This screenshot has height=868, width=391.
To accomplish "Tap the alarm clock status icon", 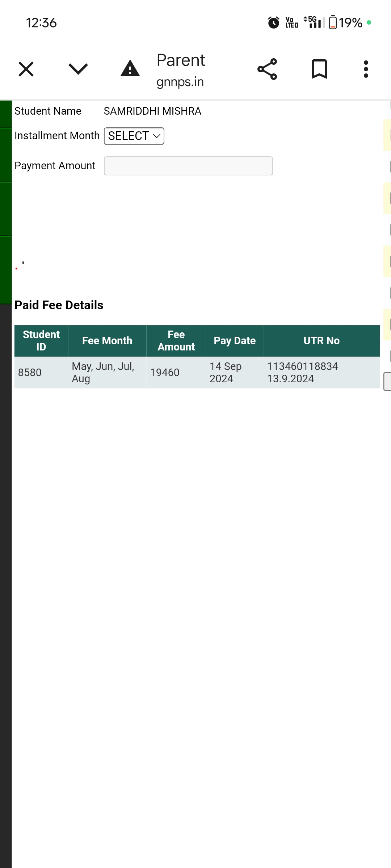I will pos(273,23).
